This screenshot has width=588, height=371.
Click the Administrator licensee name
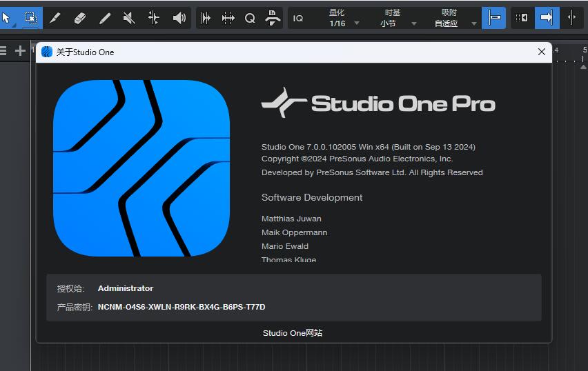click(x=126, y=288)
